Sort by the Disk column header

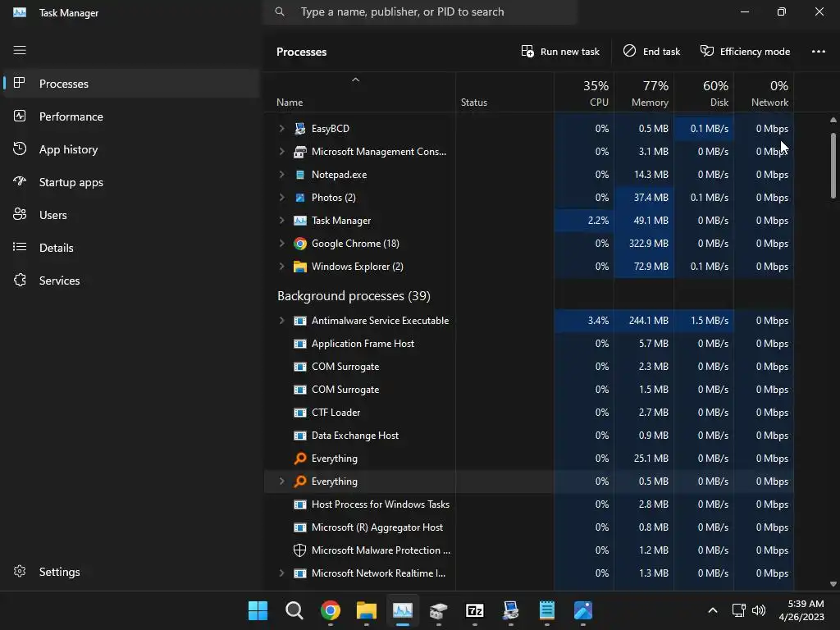(x=704, y=92)
